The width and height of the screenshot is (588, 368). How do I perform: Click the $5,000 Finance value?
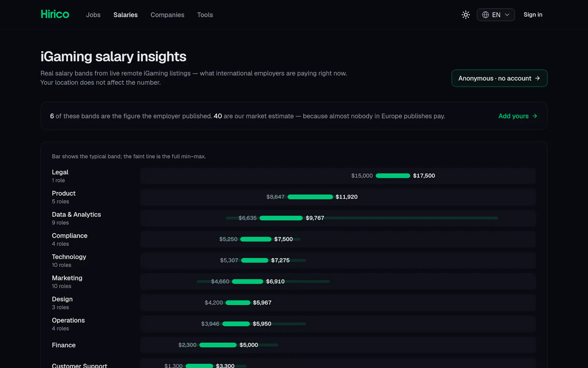click(249, 345)
